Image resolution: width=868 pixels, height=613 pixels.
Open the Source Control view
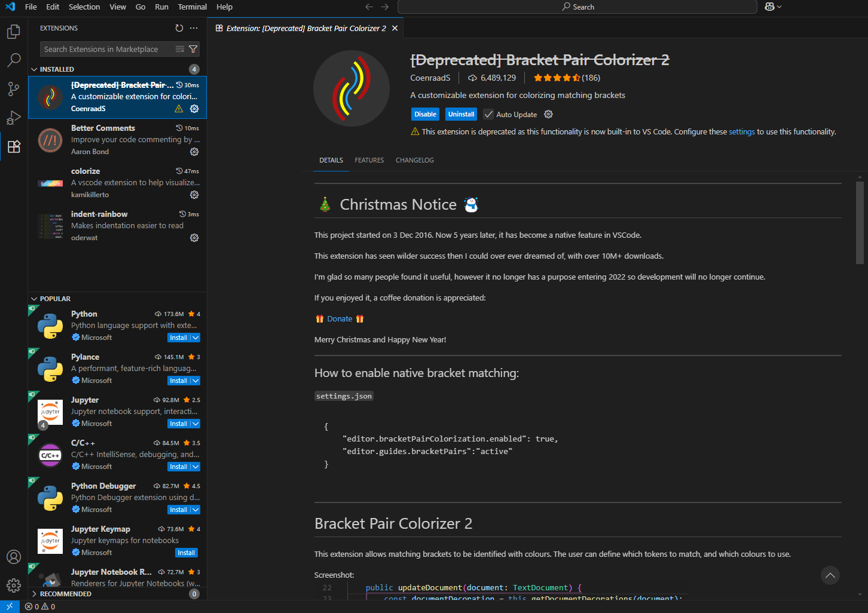(14, 89)
